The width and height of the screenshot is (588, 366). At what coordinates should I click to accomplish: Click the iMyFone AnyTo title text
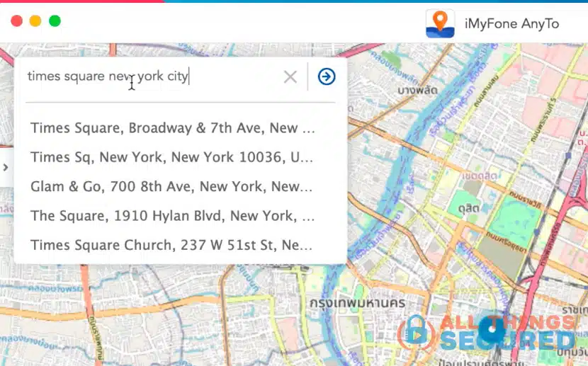click(x=511, y=24)
